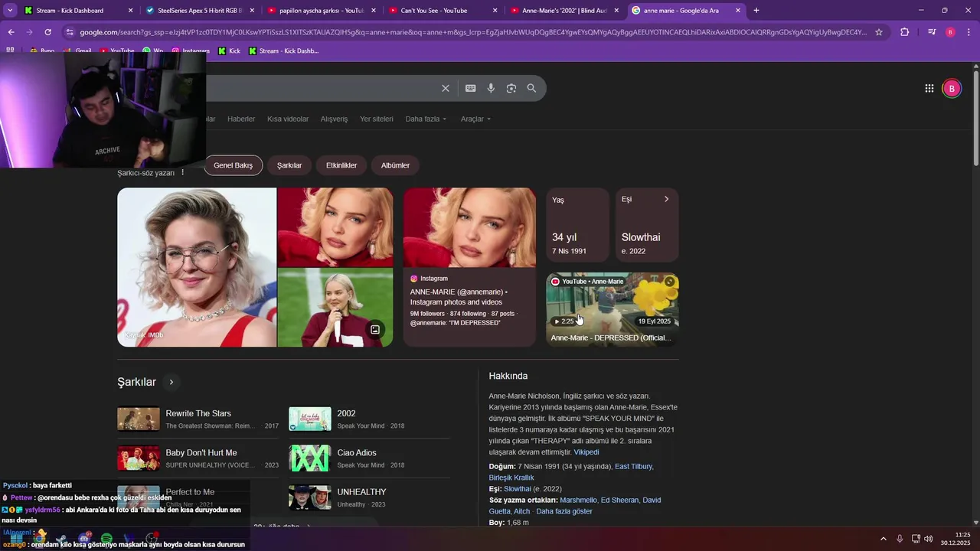Click the magnifier search icon

pos(531,88)
